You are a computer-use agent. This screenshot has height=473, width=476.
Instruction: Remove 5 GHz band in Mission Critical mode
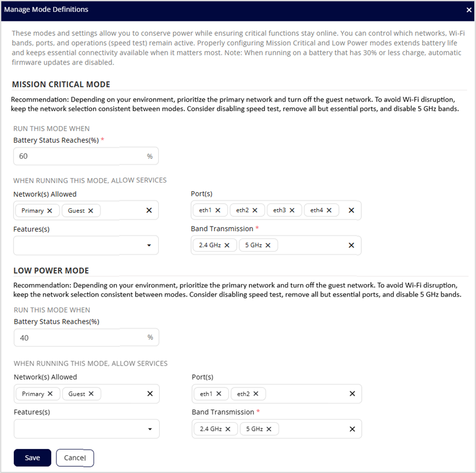pos(268,245)
